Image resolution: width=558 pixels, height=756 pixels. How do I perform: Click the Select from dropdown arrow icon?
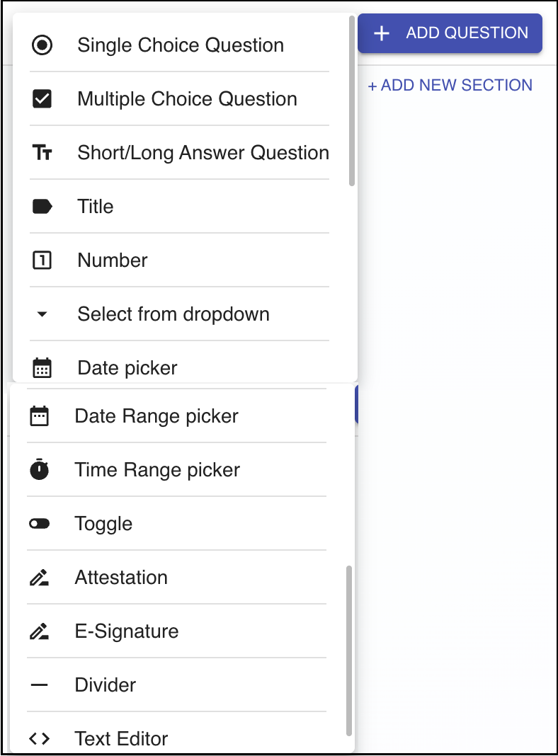(x=42, y=314)
